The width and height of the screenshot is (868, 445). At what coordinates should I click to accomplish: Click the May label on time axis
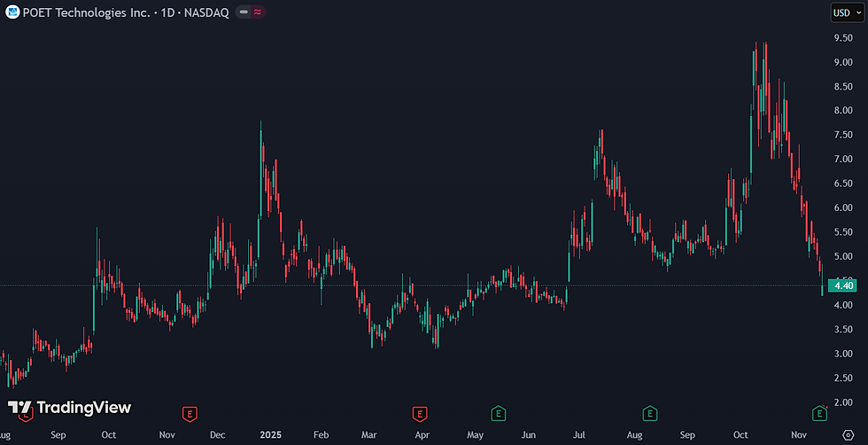point(476,435)
